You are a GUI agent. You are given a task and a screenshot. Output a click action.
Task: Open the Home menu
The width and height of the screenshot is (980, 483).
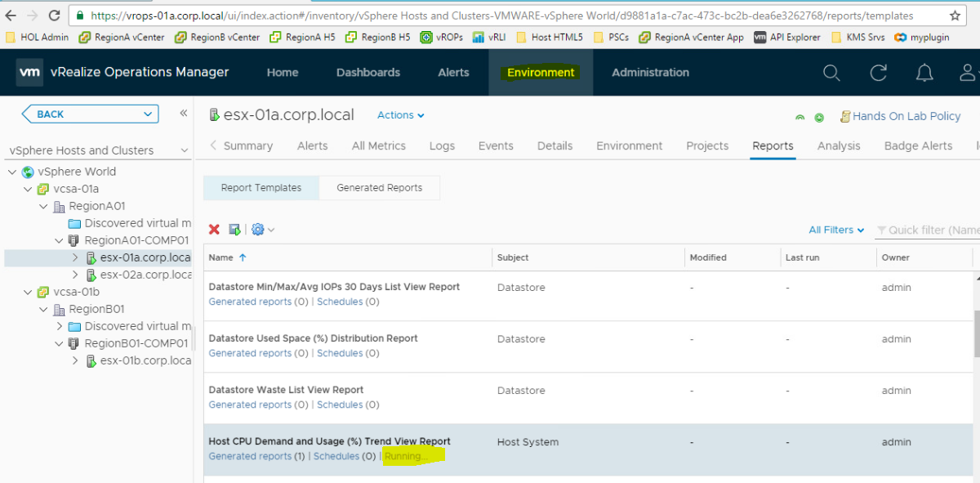(x=282, y=72)
